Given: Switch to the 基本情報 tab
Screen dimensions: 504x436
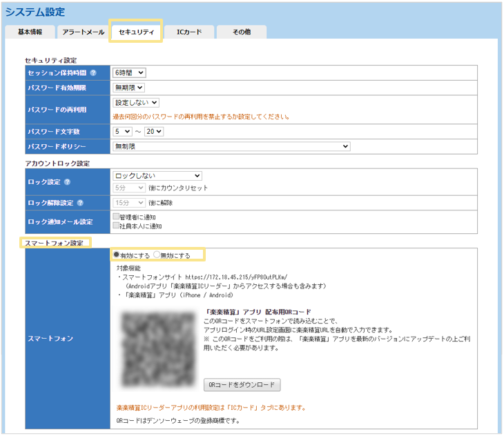Looking at the screenshot, I should 30,32.
